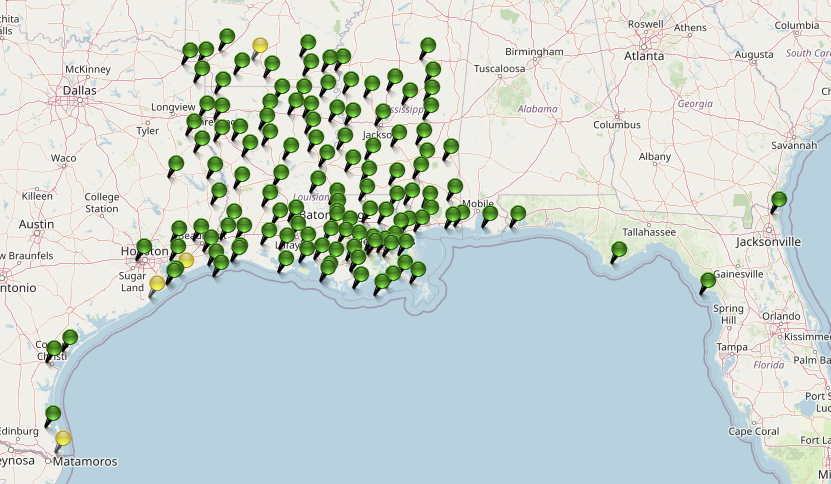Screen dimensions: 831x484
Task: Select the yellow marker above Matamoros
Action: [63, 438]
